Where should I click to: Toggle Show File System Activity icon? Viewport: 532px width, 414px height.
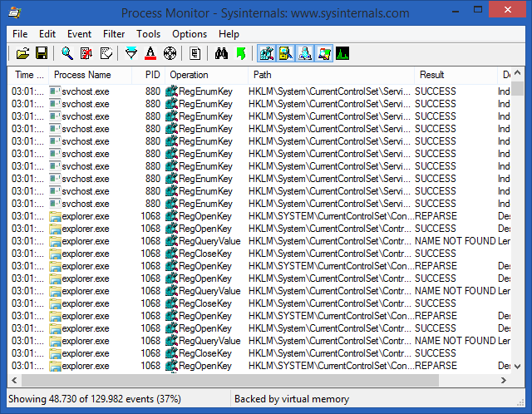point(286,53)
